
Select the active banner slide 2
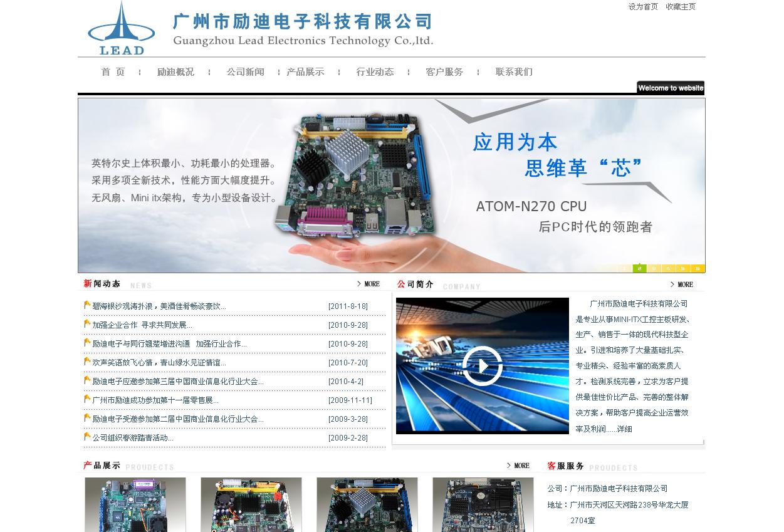point(639,268)
